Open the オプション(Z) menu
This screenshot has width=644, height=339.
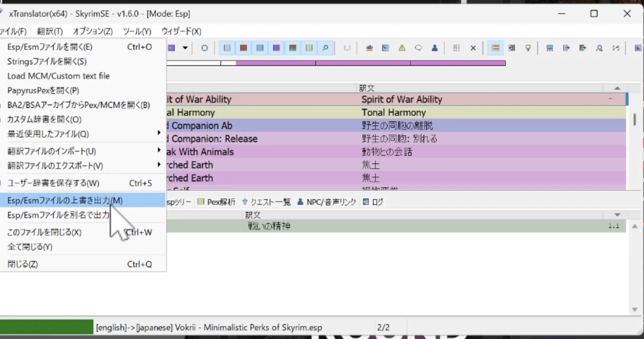[x=93, y=31]
